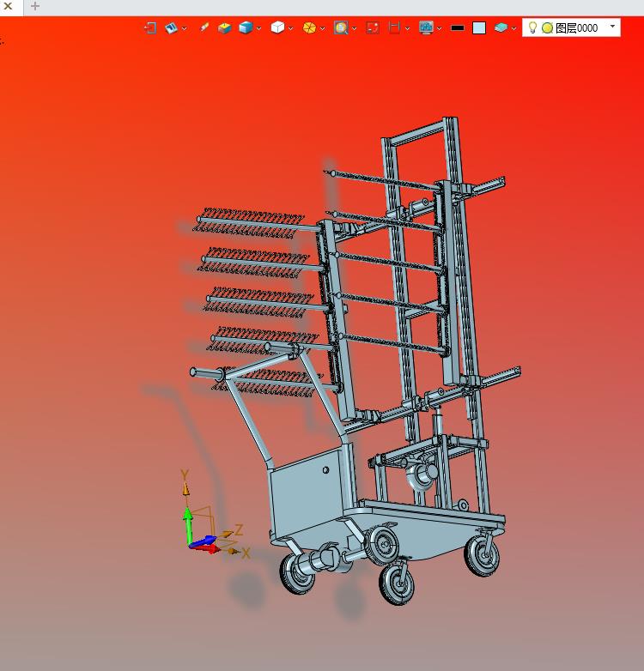Click the red dashed selection box icon
Viewport: 644px width, 671px height.
pos(373,27)
